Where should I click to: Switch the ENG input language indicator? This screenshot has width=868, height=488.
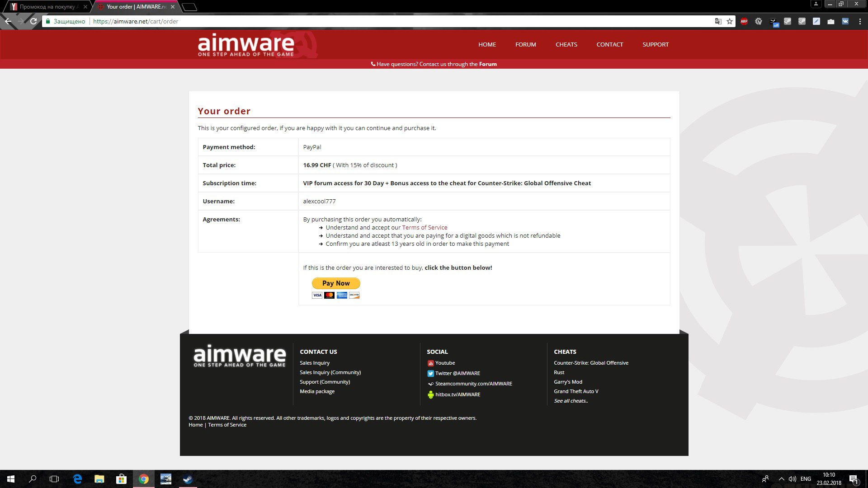pos(806,479)
